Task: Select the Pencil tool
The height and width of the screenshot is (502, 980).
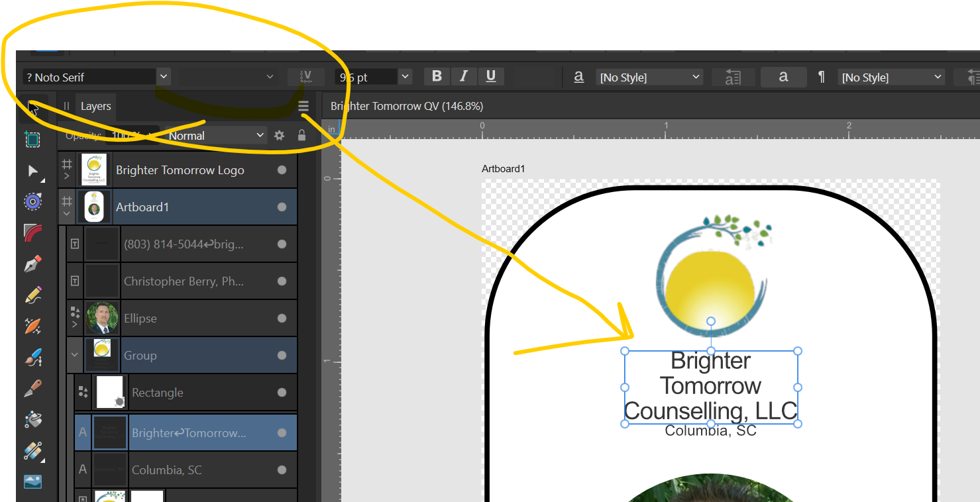Action: pyautogui.click(x=32, y=295)
